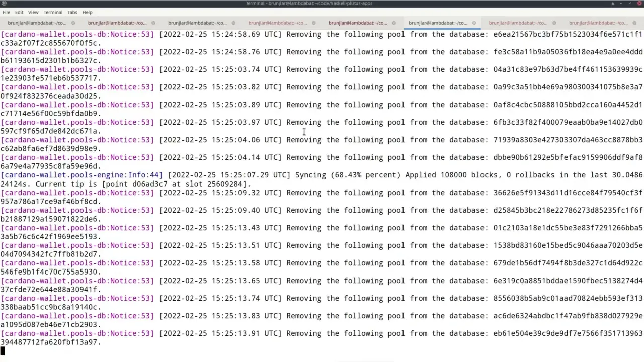Open the Help menu
The width and height of the screenshot is (644, 362).
(87, 12)
